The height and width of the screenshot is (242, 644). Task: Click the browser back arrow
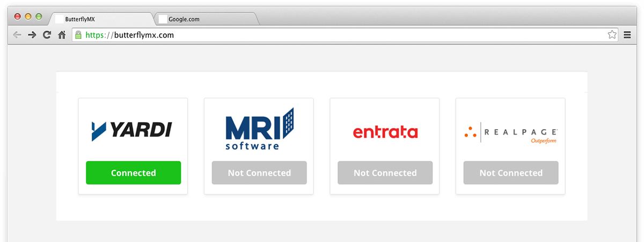(17, 35)
